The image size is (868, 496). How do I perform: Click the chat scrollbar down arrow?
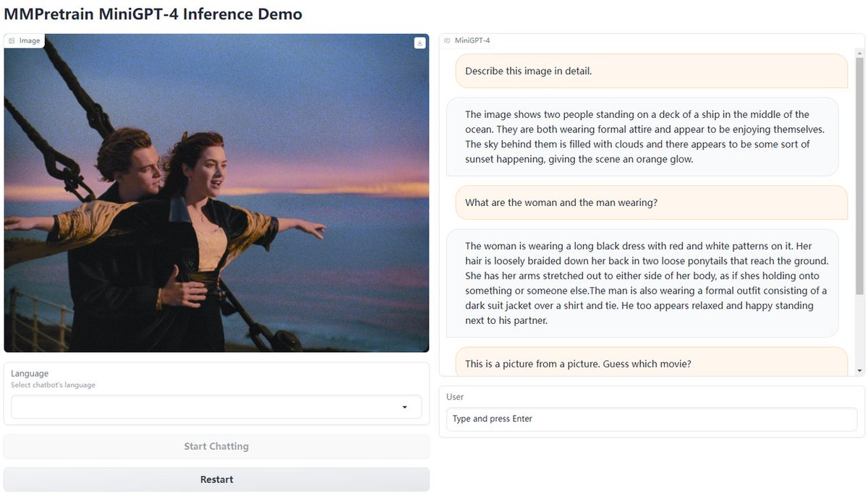[x=859, y=371]
